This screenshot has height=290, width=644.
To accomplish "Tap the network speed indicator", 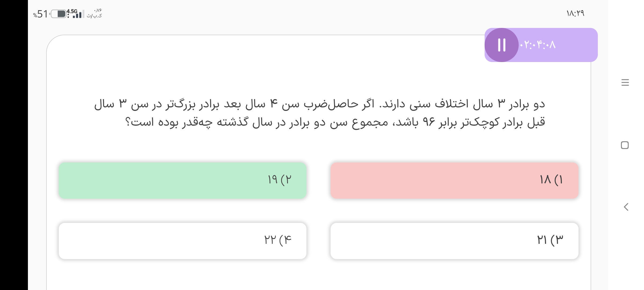I will pyautogui.click(x=94, y=13).
